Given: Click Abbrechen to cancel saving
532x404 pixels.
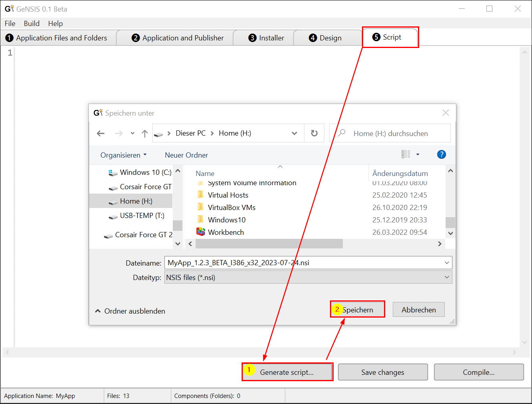Looking at the screenshot, I should tap(419, 310).
